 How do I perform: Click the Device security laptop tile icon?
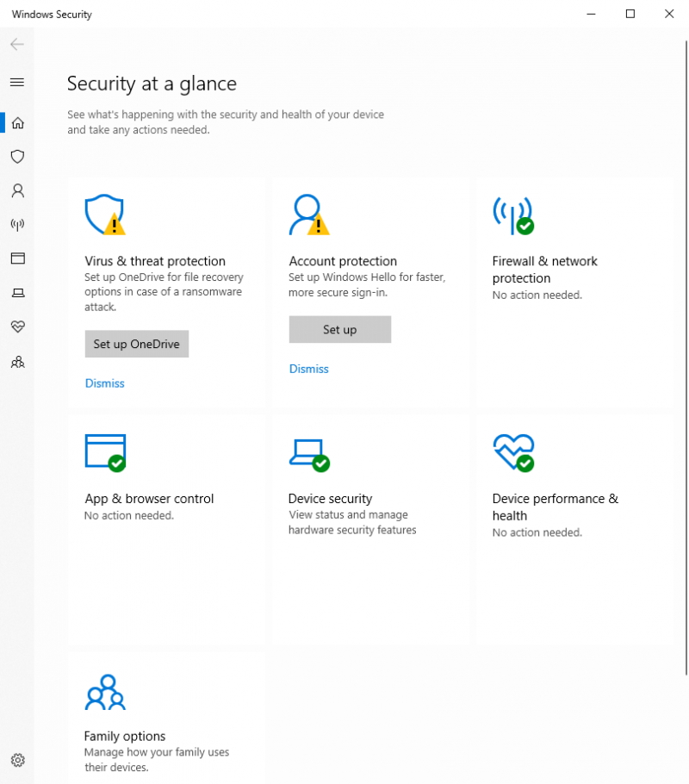309,455
